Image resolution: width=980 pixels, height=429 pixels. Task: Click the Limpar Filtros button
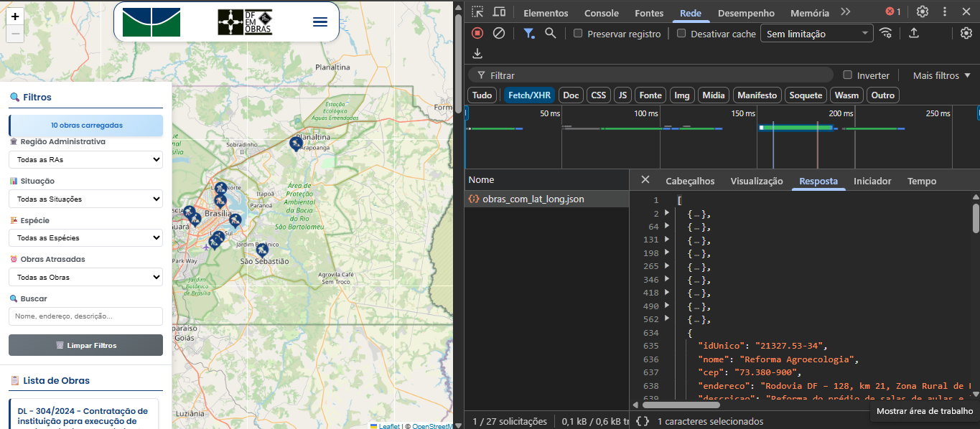click(85, 345)
